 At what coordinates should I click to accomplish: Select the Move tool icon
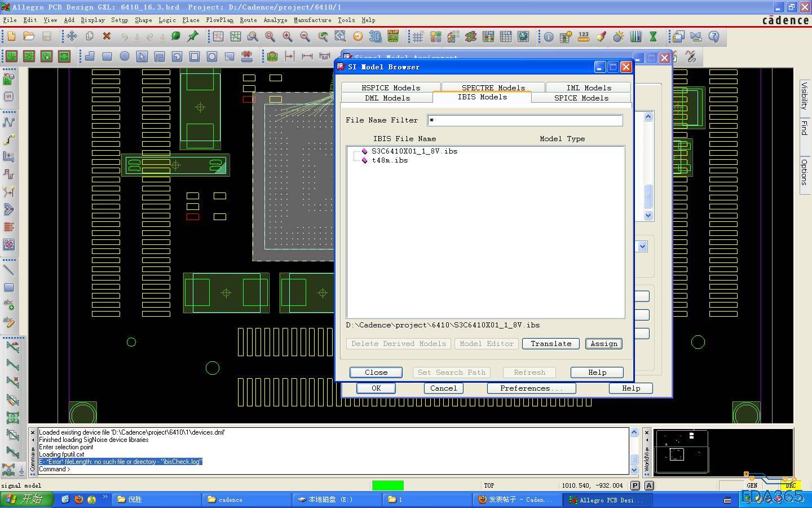[x=72, y=37]
